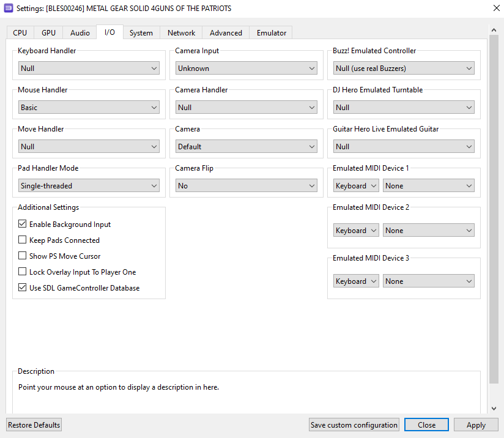Open MIDI Device 3 Keyboard type dropdown

click(x=356, y=281)
